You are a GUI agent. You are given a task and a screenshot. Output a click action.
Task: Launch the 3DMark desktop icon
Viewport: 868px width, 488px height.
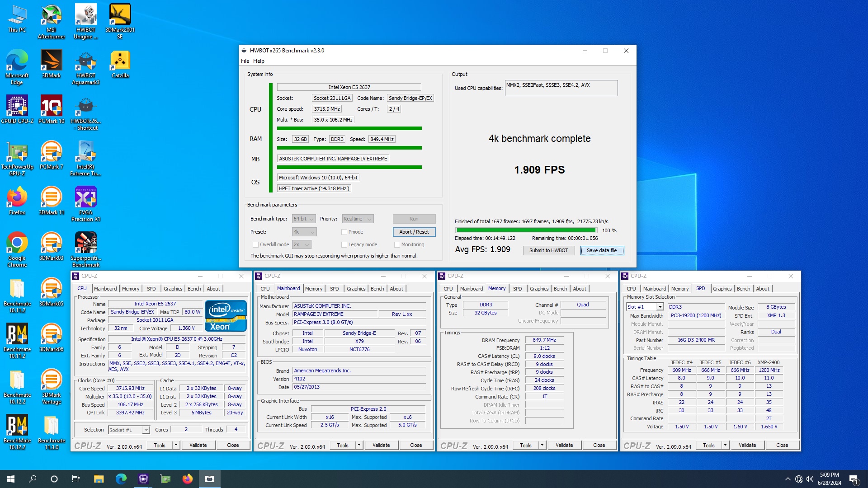click(51, 64)
